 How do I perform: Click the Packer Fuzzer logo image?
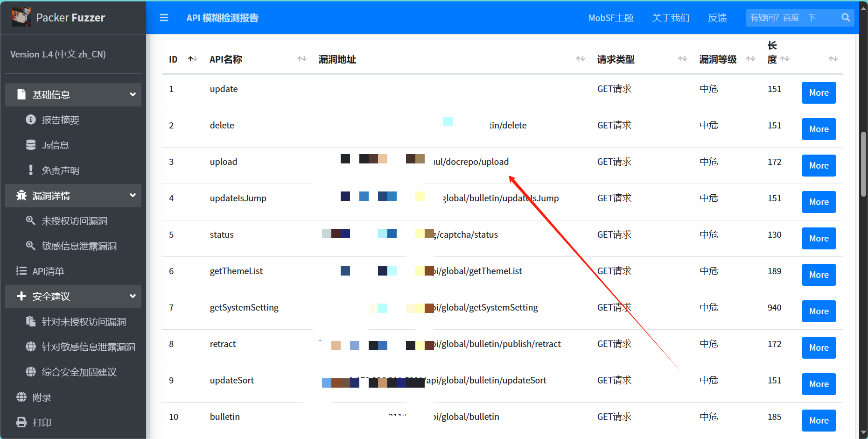(21, 17)
